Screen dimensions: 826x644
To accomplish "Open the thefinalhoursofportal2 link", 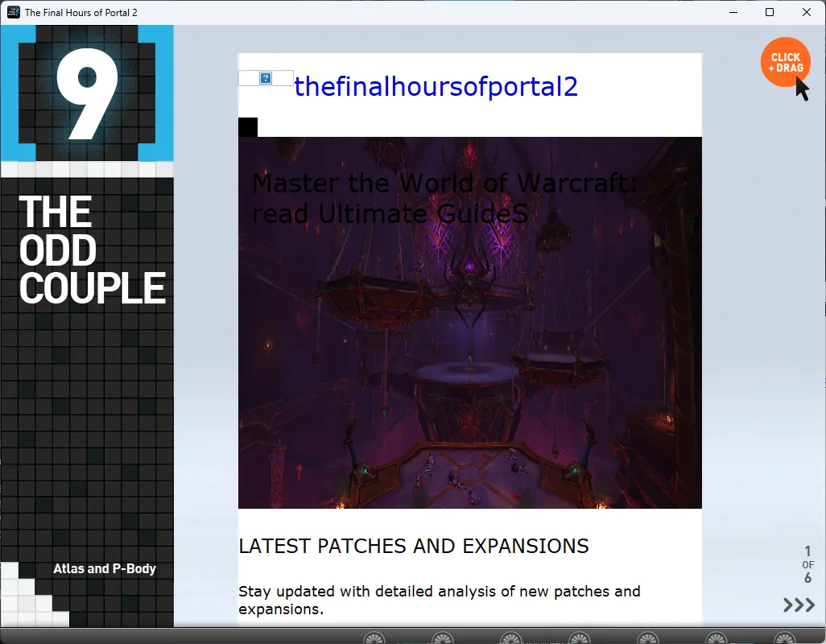I will pyautogui.click(x=436, y=86).
